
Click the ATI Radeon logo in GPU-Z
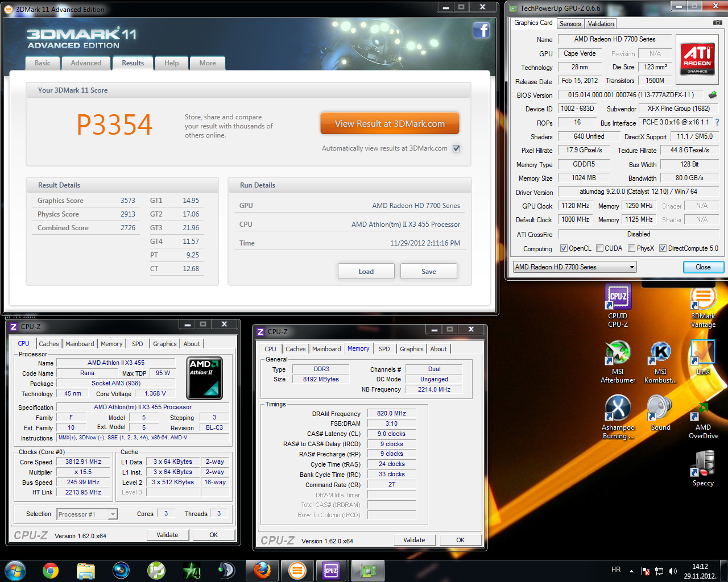click(x=697, y=60)
